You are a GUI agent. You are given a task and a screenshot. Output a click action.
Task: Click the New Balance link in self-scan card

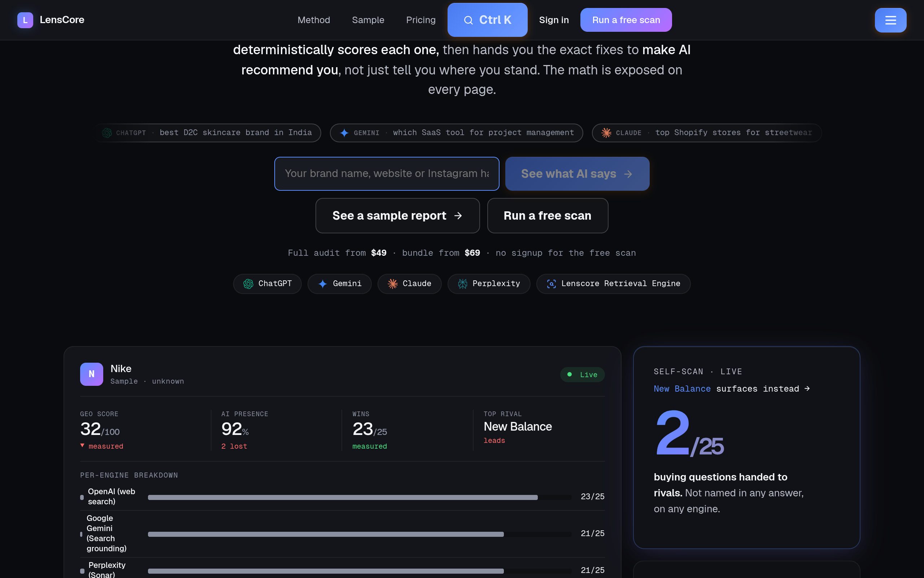682,389
